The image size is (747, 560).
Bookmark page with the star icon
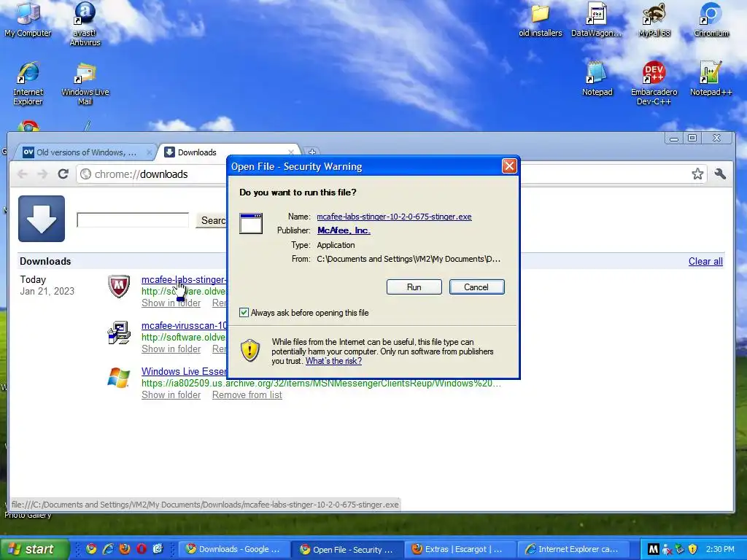[x=697, y=174]
